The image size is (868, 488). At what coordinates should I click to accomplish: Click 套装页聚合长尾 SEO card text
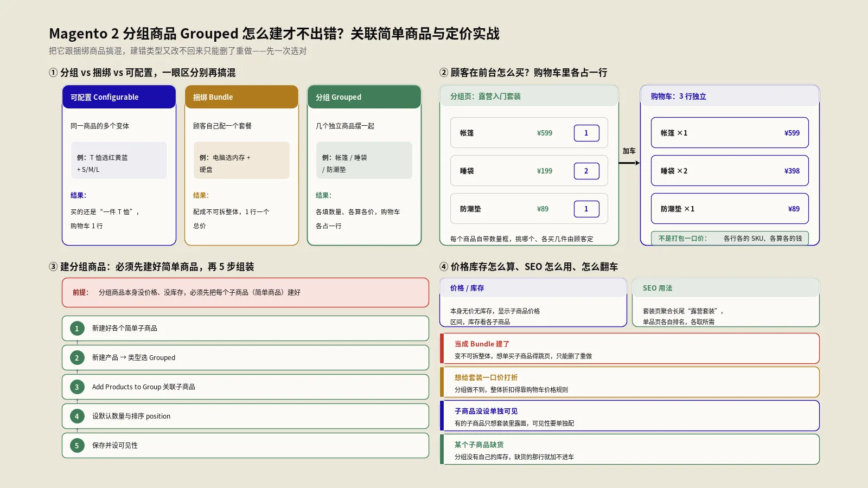tap(683, 316)
